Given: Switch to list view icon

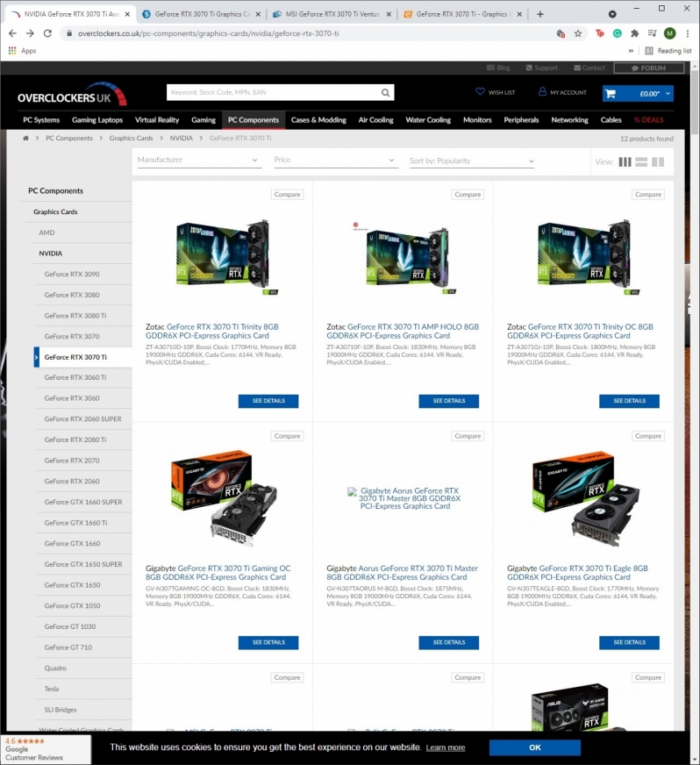Looking at the screenshot, I should pos(641,162).
